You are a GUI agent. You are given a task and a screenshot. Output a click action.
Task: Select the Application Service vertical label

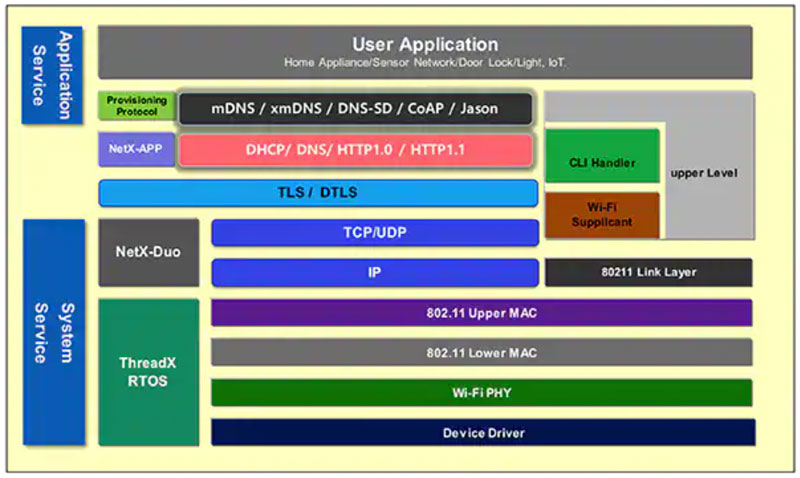click(52, 75)
